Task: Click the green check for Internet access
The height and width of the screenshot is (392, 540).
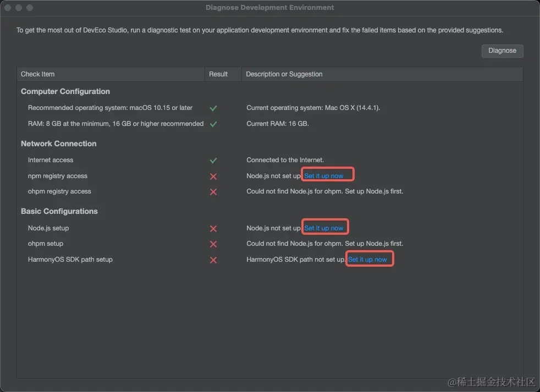Action: (213, 161)
